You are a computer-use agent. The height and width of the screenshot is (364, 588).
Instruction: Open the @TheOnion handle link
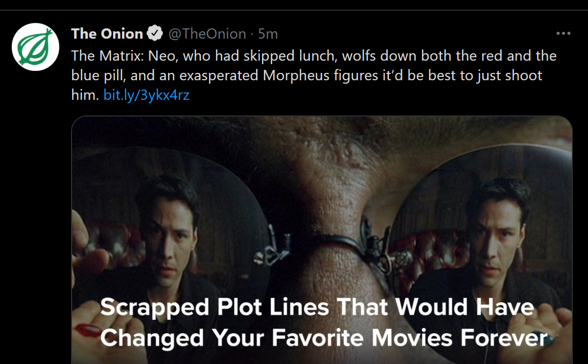207,34
